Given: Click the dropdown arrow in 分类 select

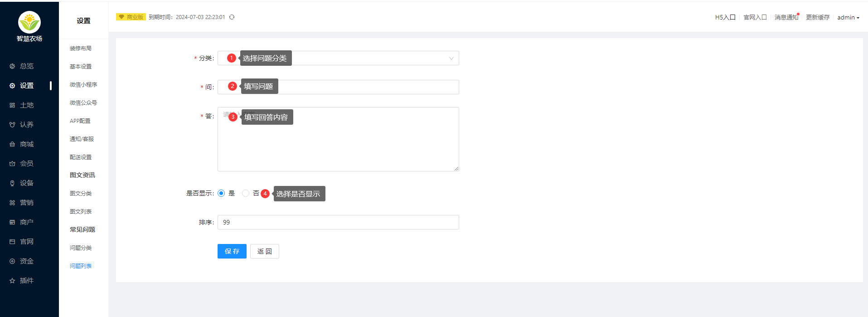Looking at the screenshot, I should click(451, 58).
